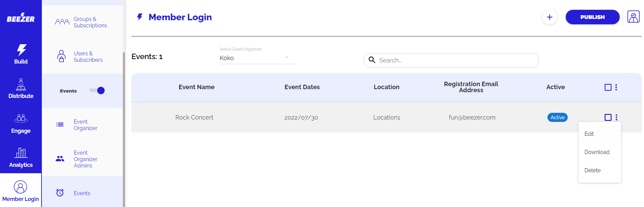
Task: Click the plus icon to add event
Action: (549, 17)
